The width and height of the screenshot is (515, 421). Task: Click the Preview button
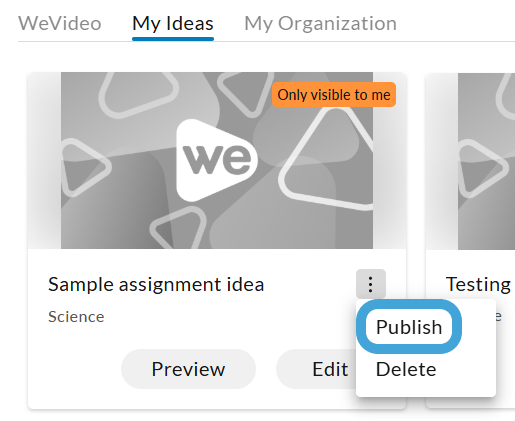[x=188, y=369]
